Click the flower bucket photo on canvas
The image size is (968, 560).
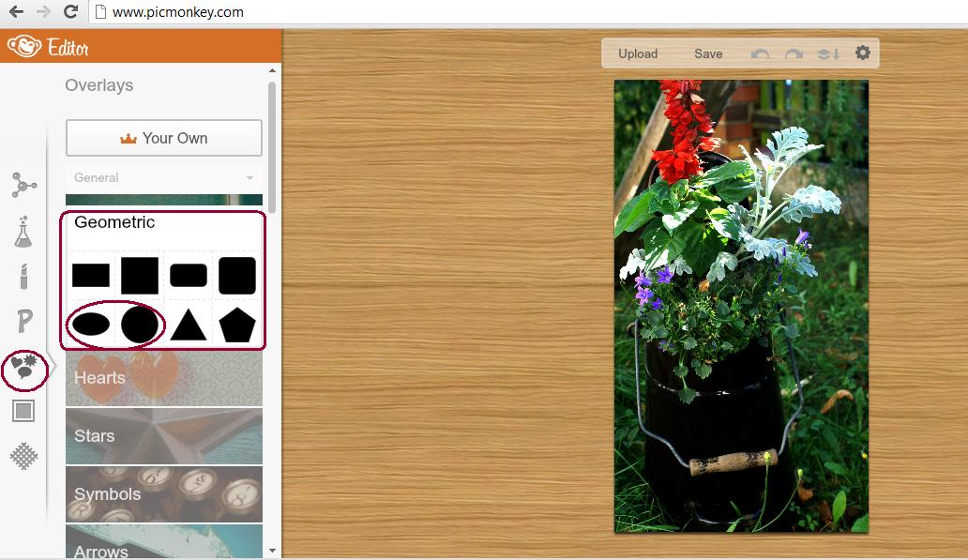tap(741, 306)
